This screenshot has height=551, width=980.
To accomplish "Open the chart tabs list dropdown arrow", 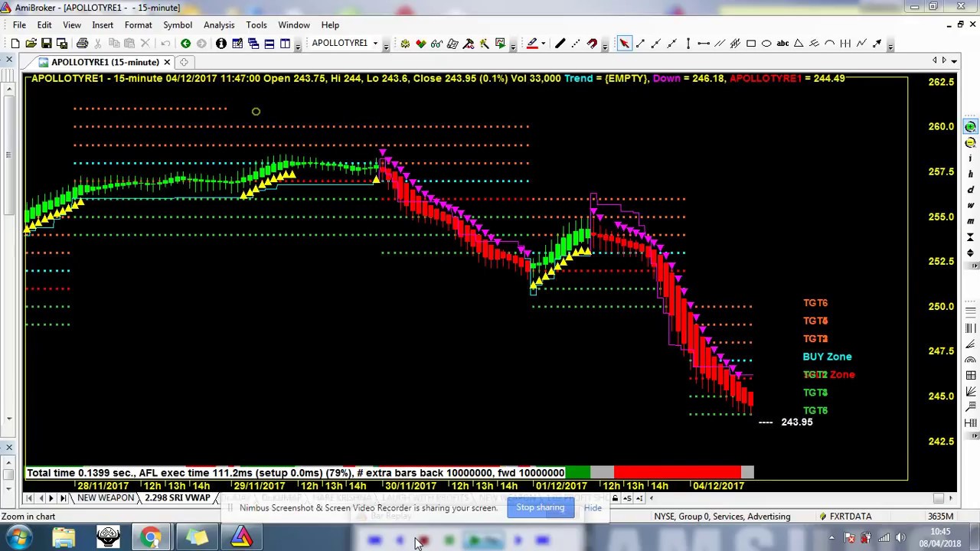I will click(x=954, y=60).
